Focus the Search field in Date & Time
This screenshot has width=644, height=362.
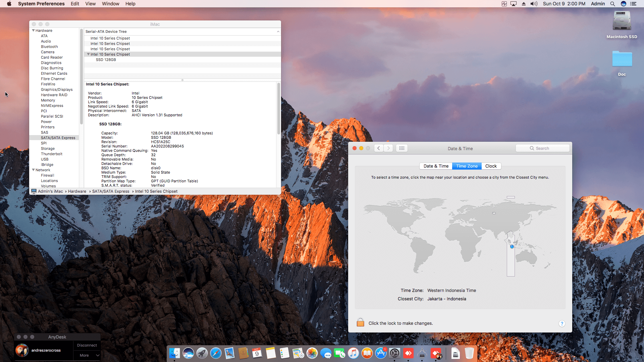542,148
